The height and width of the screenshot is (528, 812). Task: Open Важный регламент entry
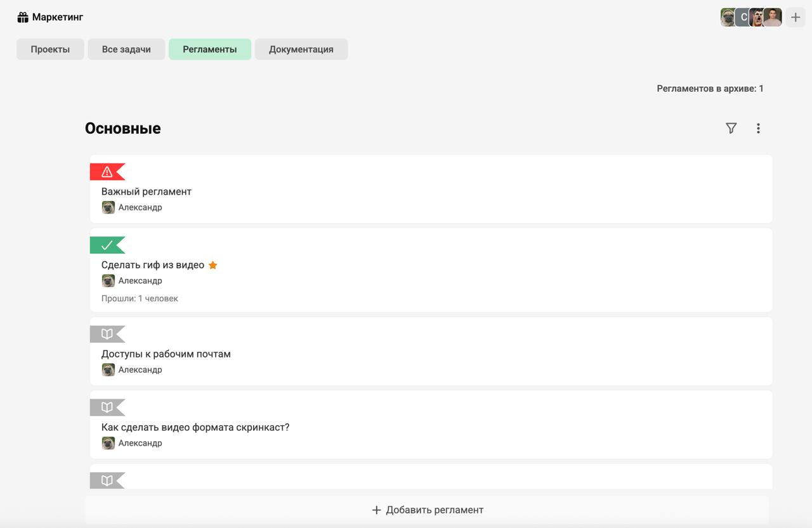coord(147,191)
